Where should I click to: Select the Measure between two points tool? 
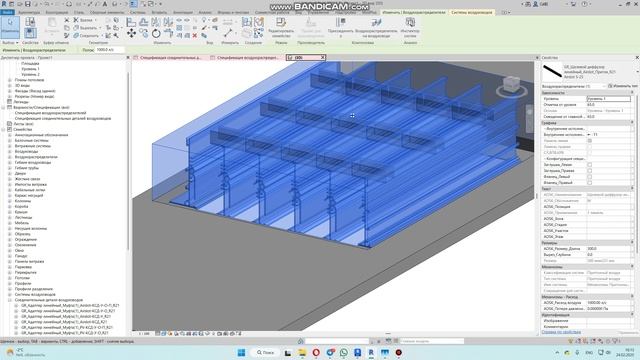(x=228, y=33)
